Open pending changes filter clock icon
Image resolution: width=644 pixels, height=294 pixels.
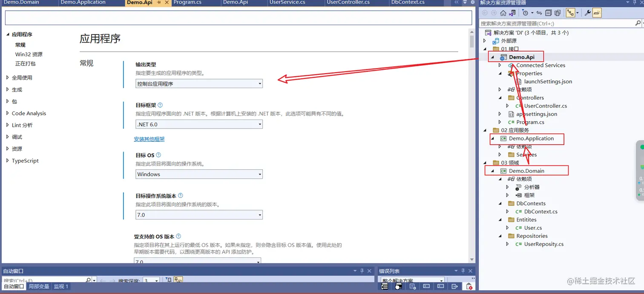point(525,13)
